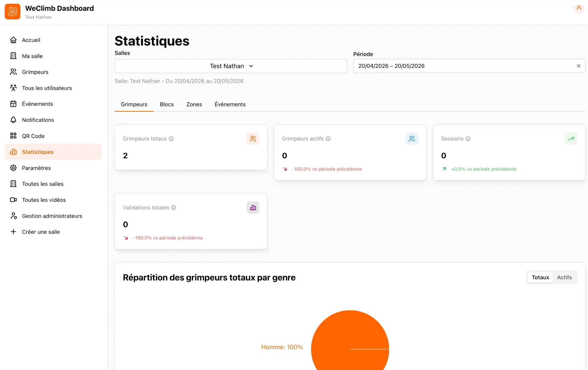Screen dimensions: 588x370
Task: Click Créer une salle label
Action: coord(41,232)
